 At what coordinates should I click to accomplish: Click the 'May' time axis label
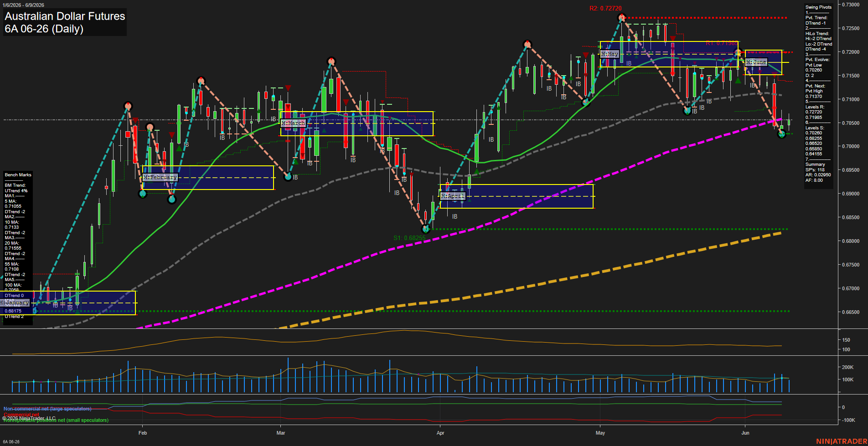point(600,433)
